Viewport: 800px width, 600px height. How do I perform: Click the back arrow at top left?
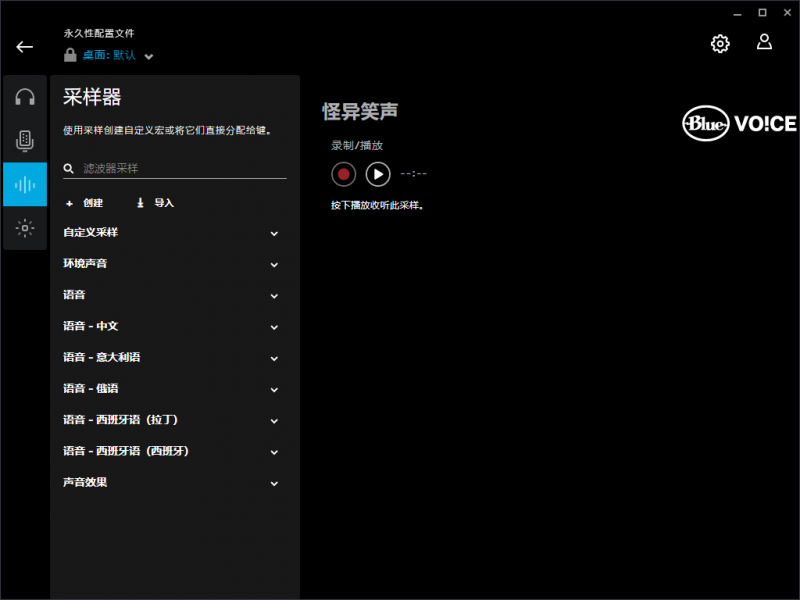pyautogui.click(x=24, y=47)
